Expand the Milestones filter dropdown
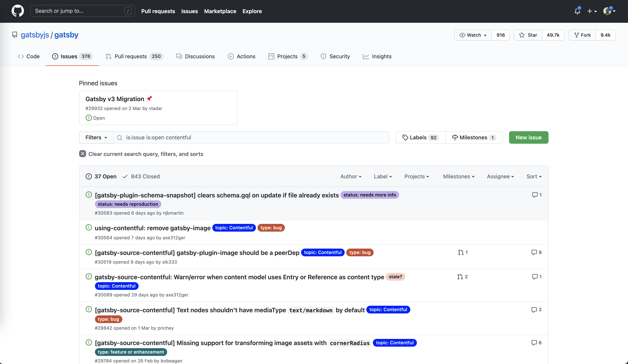628x364 pixels. tap(459, 176)
